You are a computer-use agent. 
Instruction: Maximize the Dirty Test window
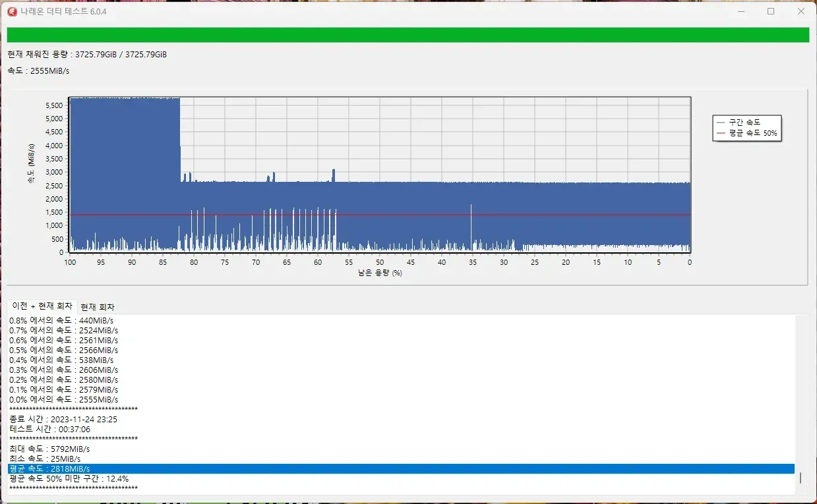point(771,11)
